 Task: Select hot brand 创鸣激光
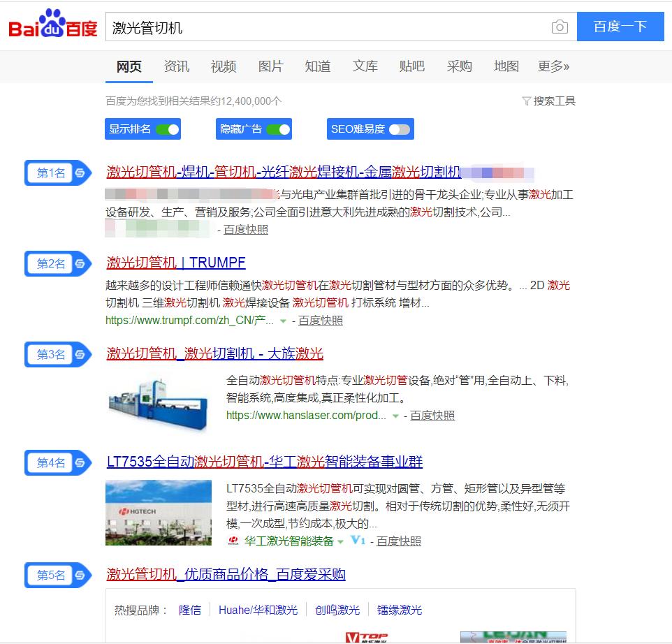click(x=337, y=610)
